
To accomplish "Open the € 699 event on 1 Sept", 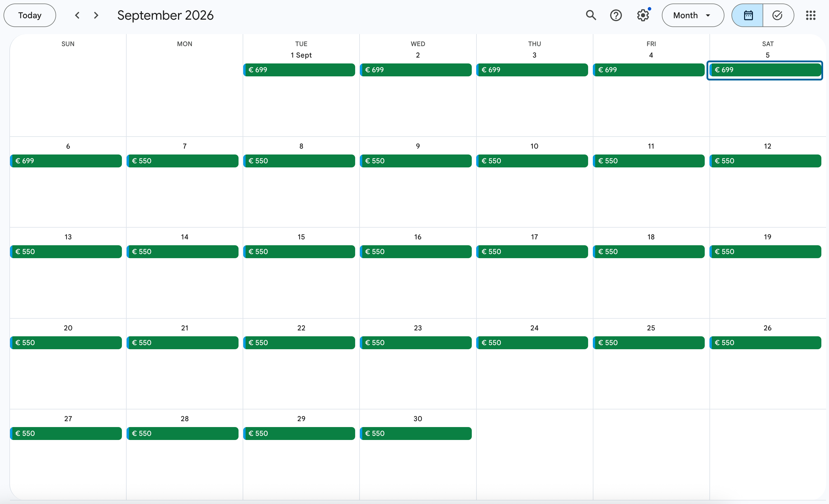I will point(299,70).
